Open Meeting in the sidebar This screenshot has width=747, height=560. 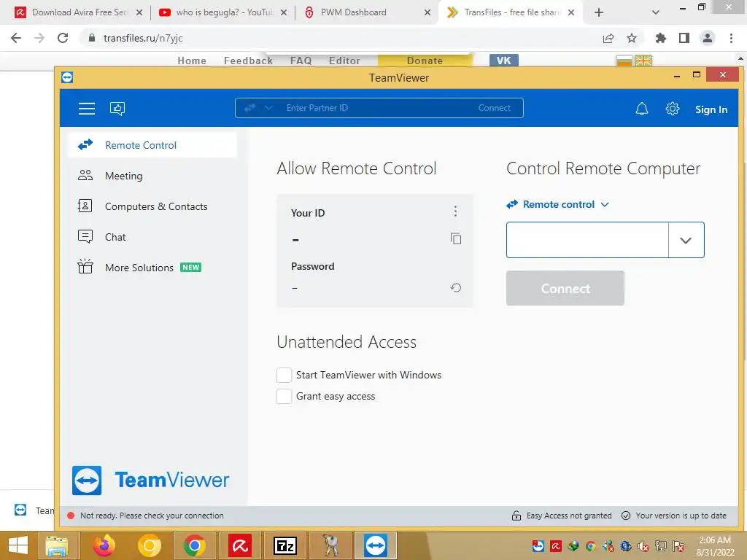[152, 176]
